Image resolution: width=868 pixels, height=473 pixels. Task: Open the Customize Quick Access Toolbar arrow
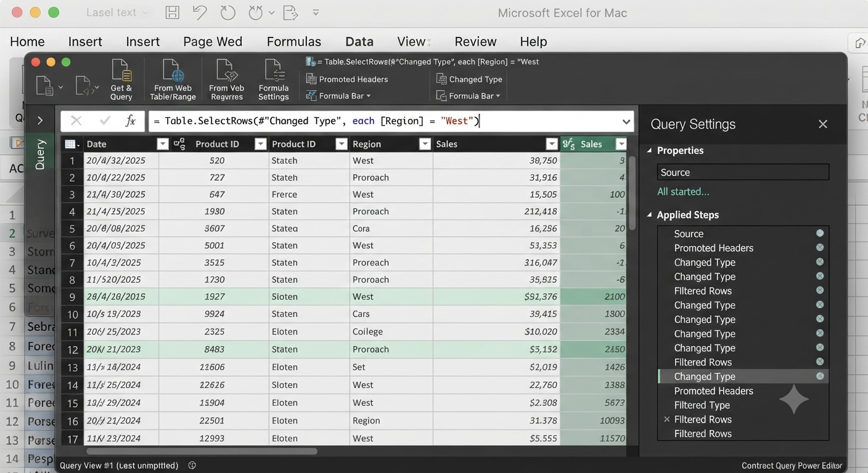316,12
